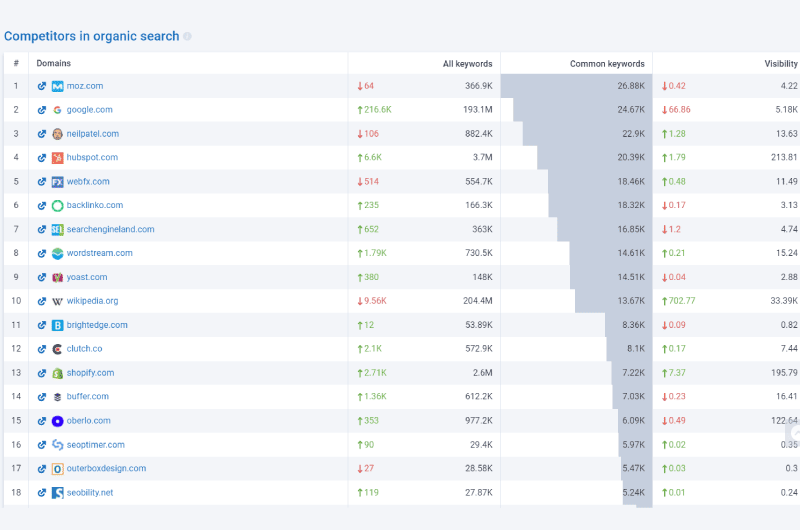Open external link icon for wordstream.com
This screenshot has width=800, height=530.
(x=42, y=254)
